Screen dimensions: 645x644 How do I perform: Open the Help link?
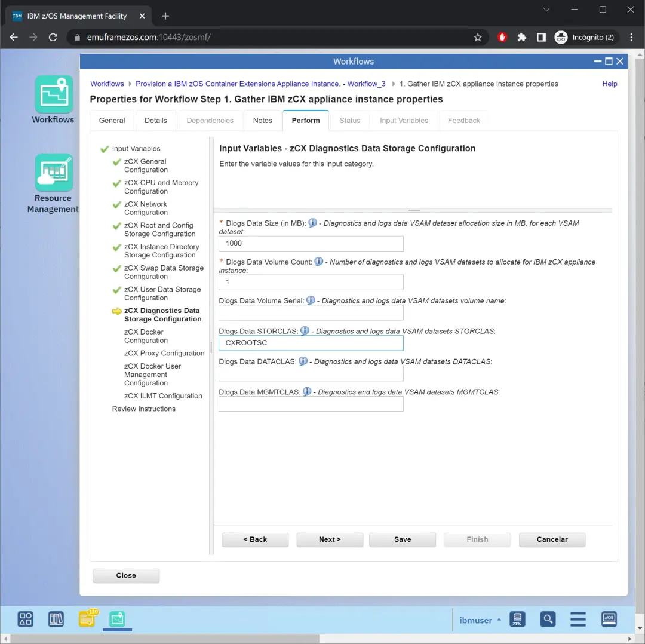(610, 84)
